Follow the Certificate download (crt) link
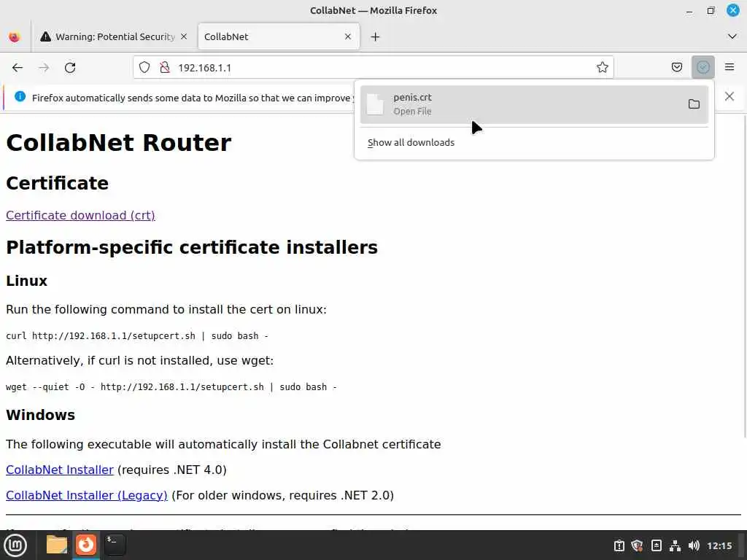This screenshot has height=560, width=747. (x=80, y=215)
